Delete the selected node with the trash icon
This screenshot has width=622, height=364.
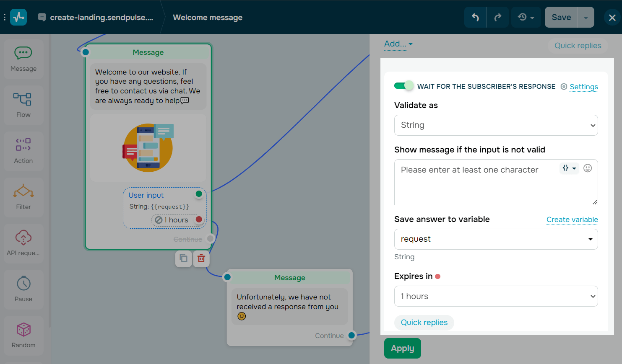coord(201,259)
